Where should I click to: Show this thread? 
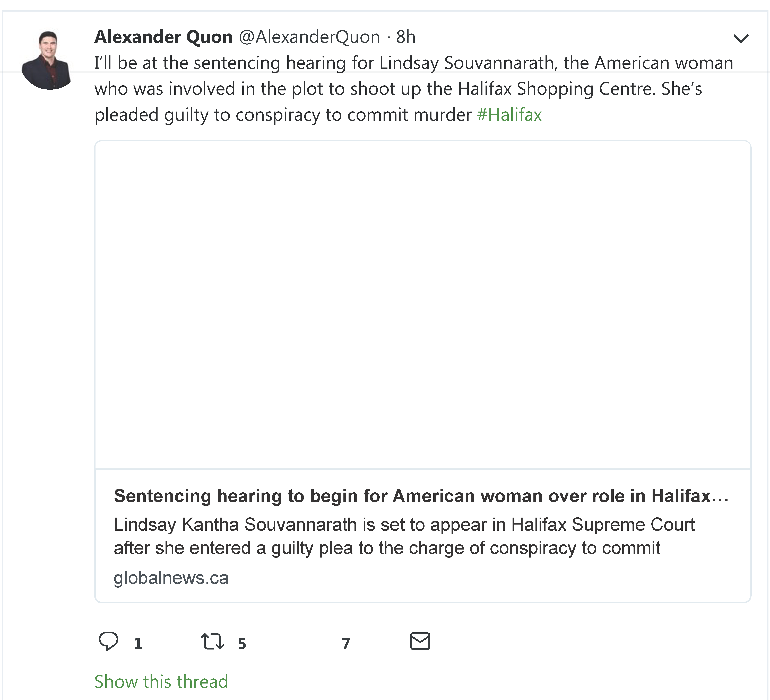click(161, 682)
